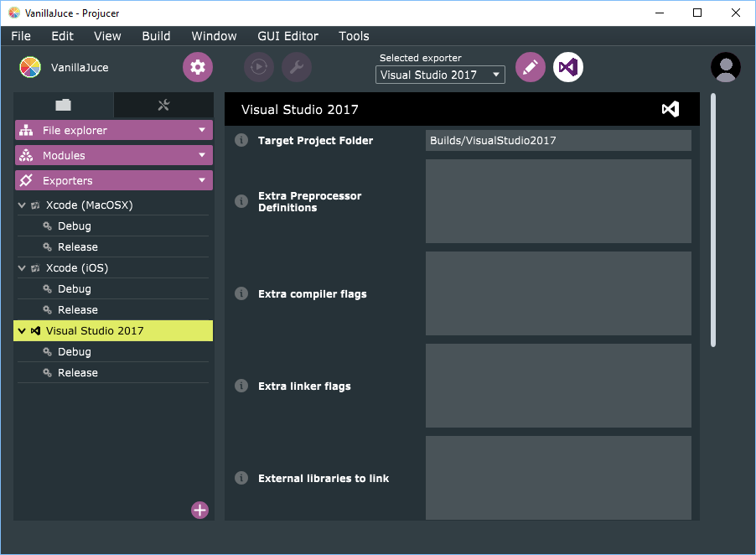The image size is (756, 555).
Task: Open the Selected exporter dropdown
Action: (440, 75)
